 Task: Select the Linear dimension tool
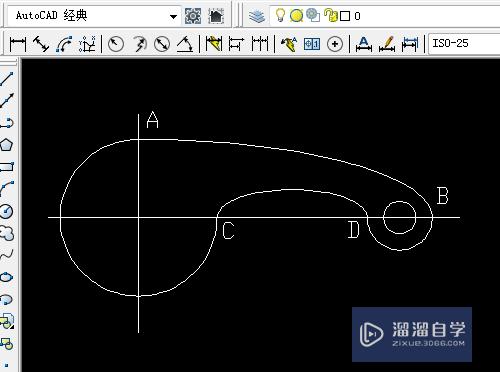(18, 44)
